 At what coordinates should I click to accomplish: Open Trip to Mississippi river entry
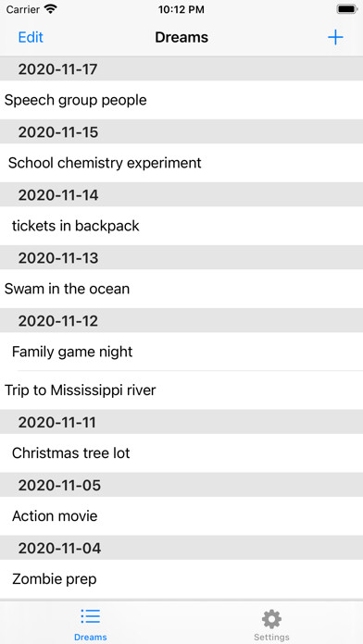point(181,390)
